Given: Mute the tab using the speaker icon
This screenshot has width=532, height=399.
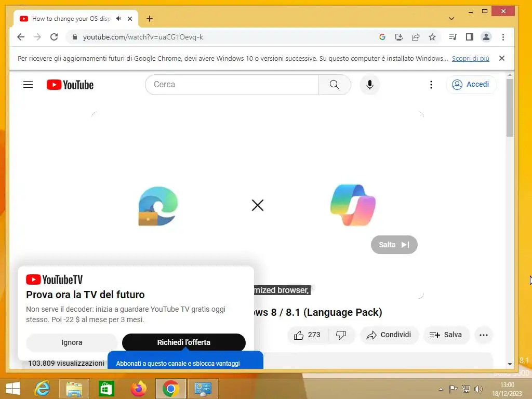Looking at the screenshot, I should click(118, 19).
